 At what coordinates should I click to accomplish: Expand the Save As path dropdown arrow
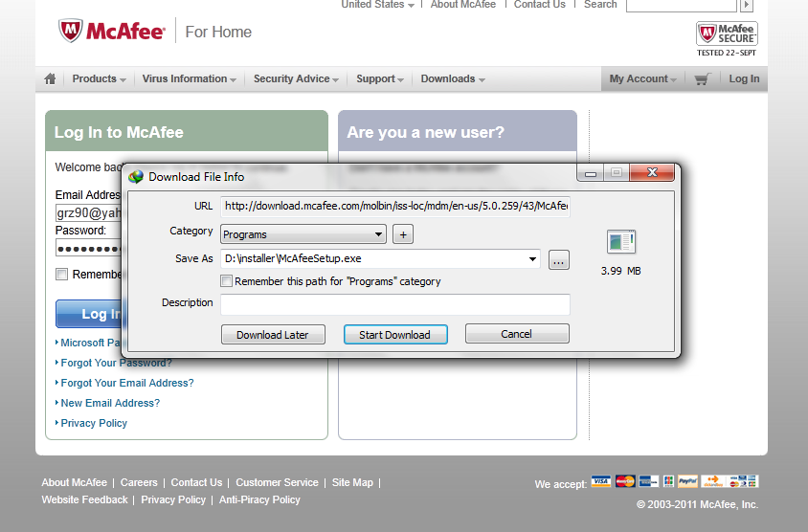pos(532,258)
